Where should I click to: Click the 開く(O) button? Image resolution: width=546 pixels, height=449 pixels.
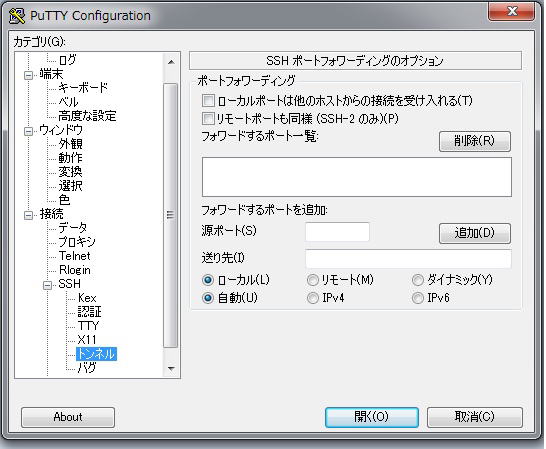(372, 417)
